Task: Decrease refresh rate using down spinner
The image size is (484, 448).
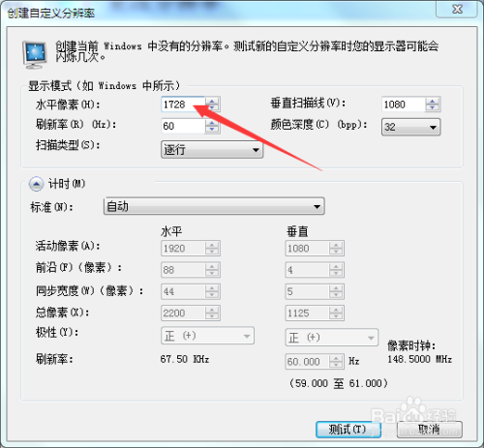Action: point(212,130)
